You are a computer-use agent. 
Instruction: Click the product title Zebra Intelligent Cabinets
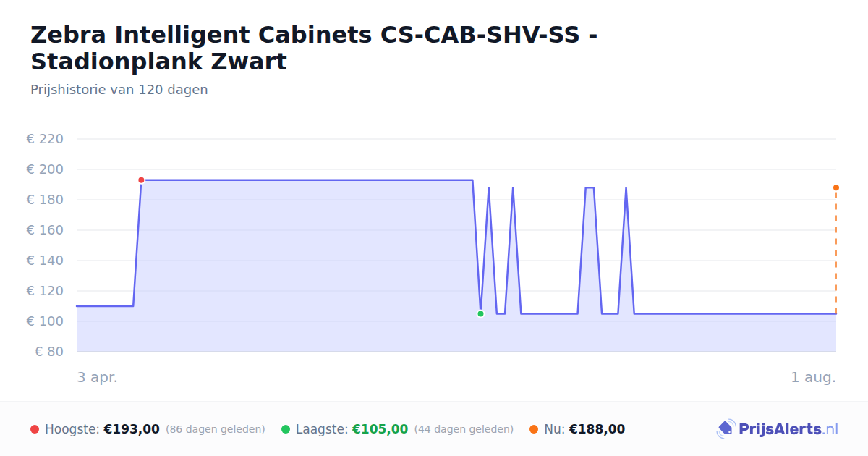(315, 48)
